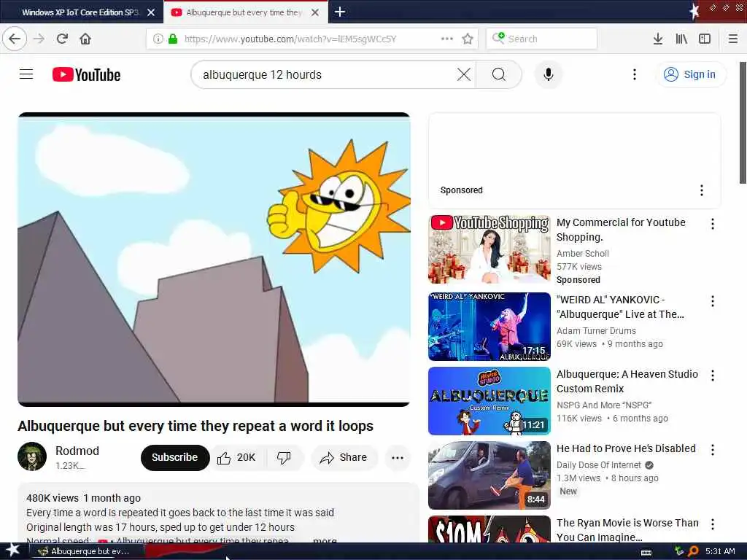Click the browser forward arrow
Screen dimensions: 747x560
(39, 39)
